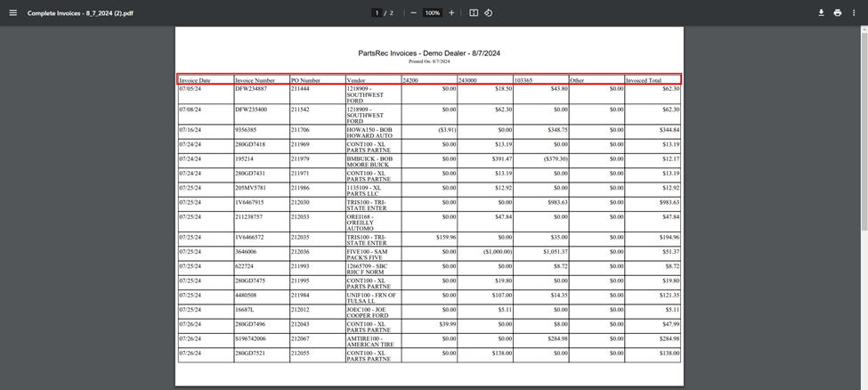868x390 pixels.
Task: Select invoice number 205MV5781
Action: tap(251, 188)
